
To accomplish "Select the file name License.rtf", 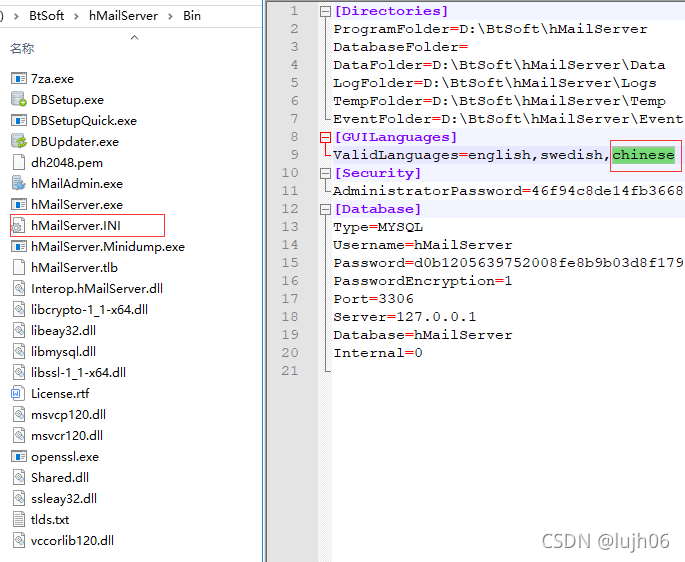I will coord(60,393).
